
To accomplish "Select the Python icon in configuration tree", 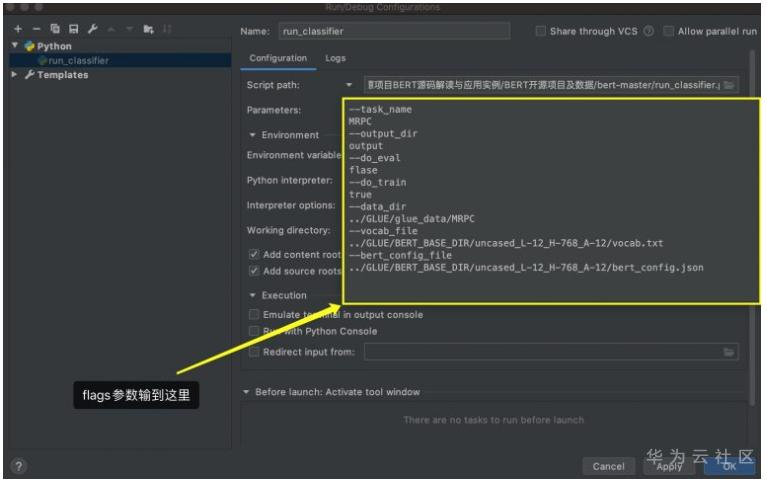I will [x=30, y=46].
